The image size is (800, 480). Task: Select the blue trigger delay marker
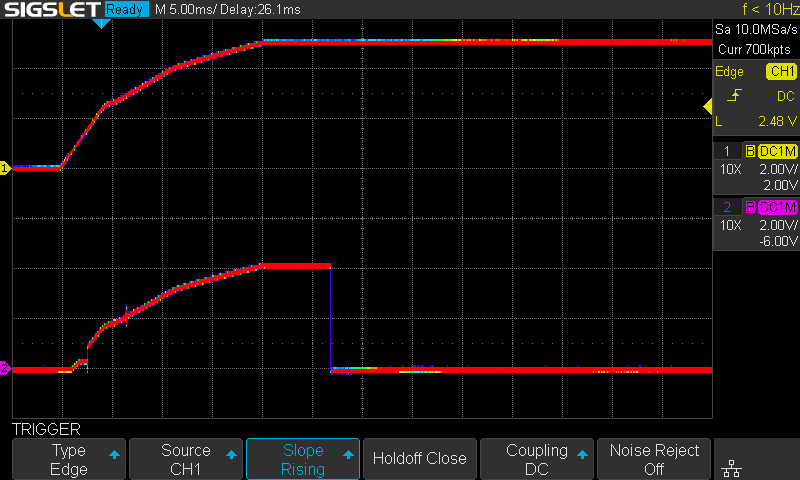[x=102, y=23]
